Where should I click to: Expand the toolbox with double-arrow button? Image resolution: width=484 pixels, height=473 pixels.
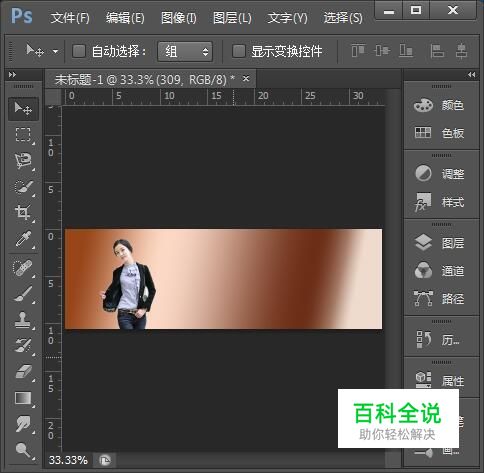(12, 75)
